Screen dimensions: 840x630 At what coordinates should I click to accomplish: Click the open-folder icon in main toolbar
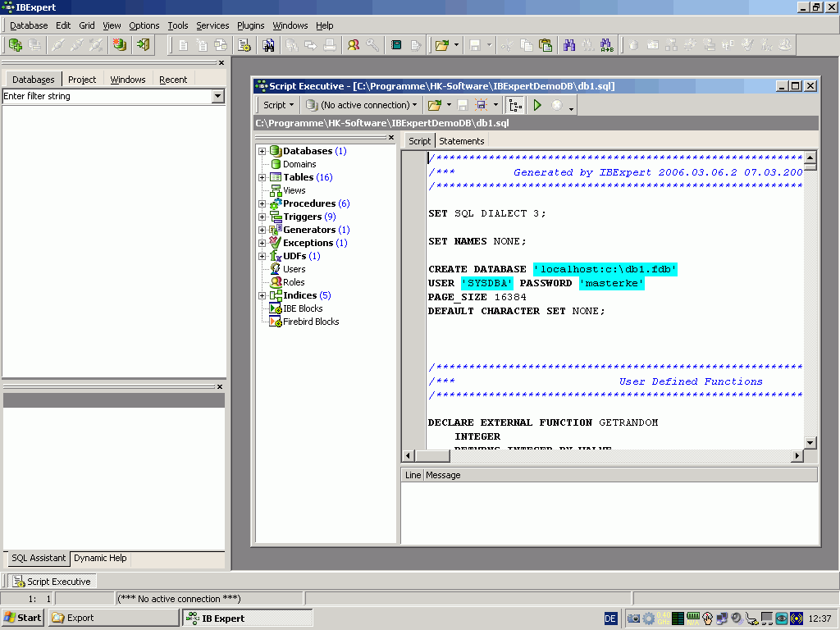(x=442, y=46)
